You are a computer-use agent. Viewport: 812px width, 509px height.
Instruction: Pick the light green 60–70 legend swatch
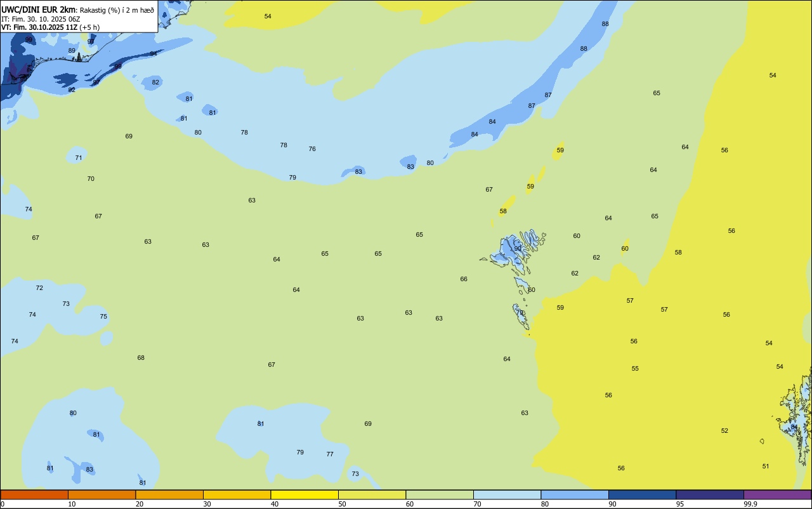coord(440,494)
